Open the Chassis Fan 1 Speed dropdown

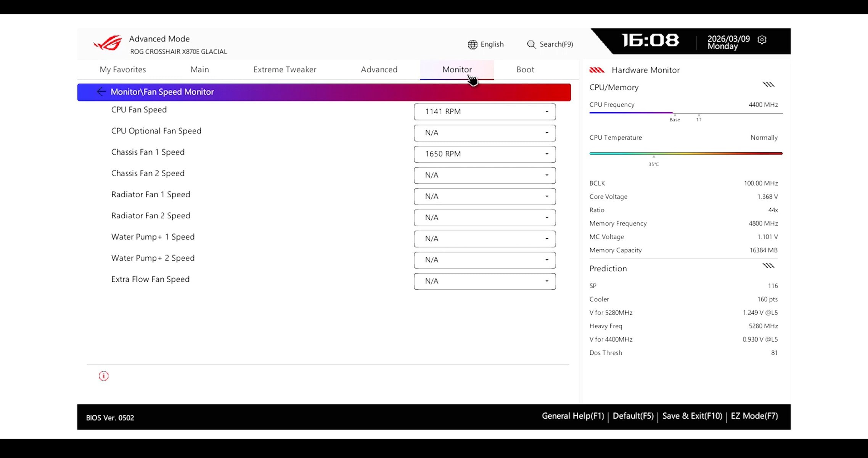[484, 154]
